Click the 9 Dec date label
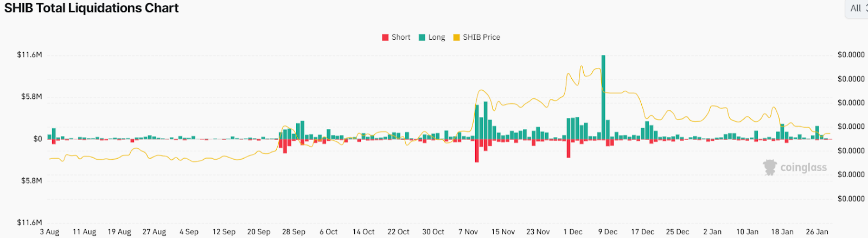Viewport: 868px width, 238px height. 608,231
